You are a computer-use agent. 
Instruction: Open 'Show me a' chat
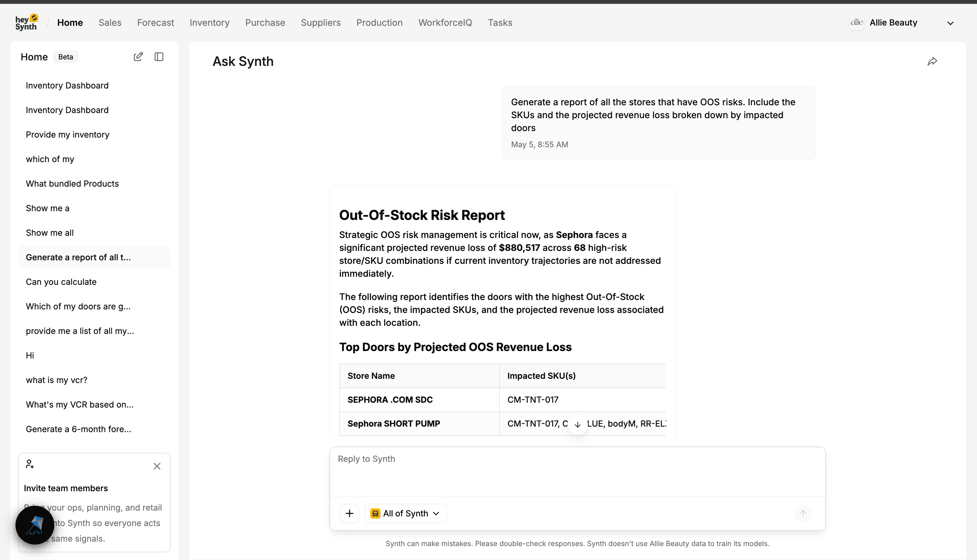(x=94, y=208)
